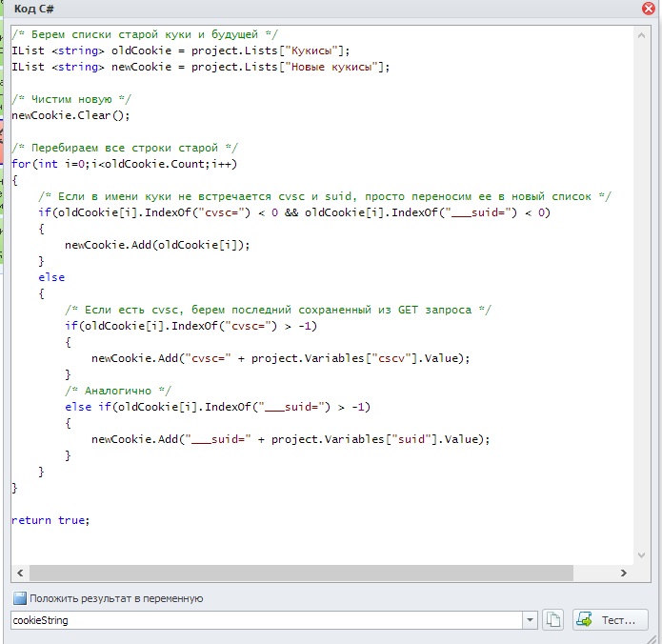Close the Код C# dialog
The width and height of the screenshot is (662, 644).
[x=649, y=8]
